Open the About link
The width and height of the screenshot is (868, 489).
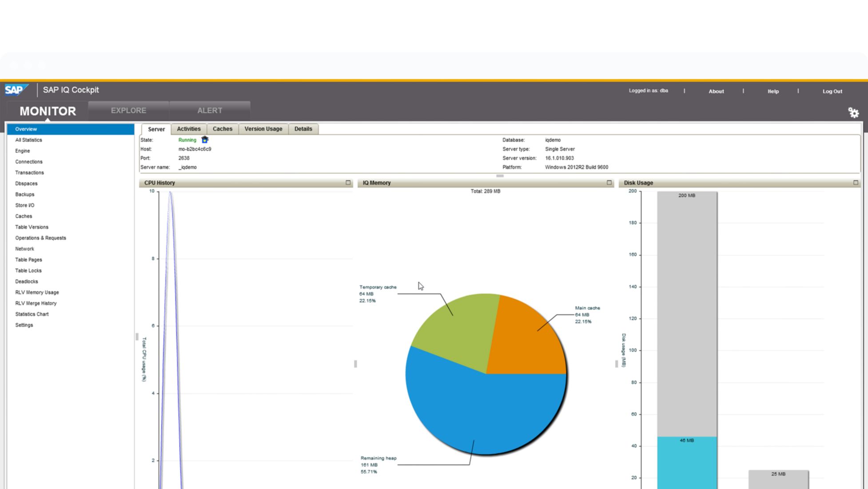coord(716,92)
